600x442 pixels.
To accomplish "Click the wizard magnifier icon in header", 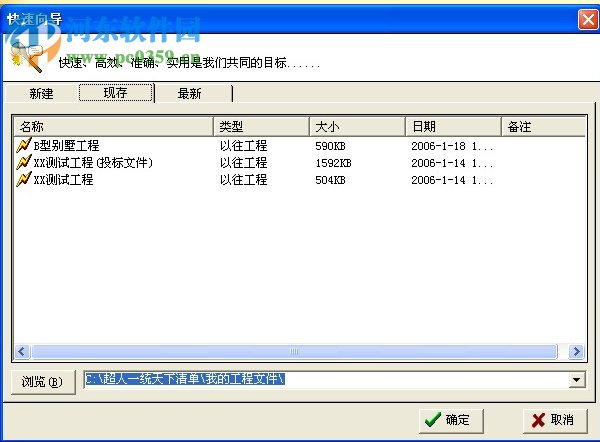I will (27, 57).
